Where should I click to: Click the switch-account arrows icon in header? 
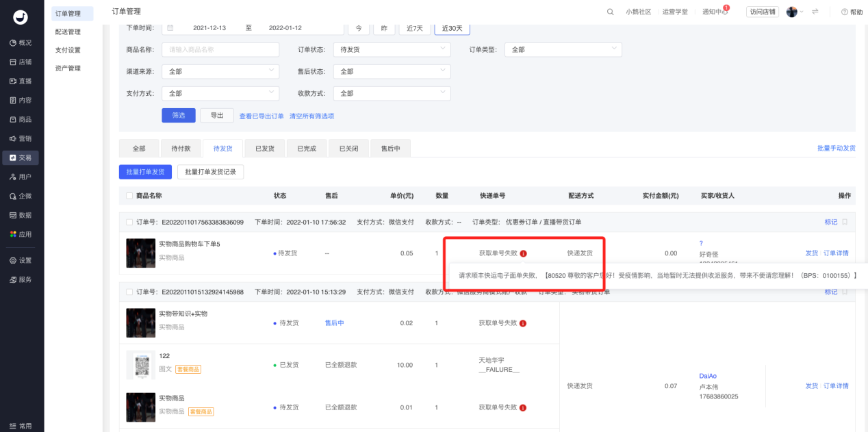click(815, 12)
